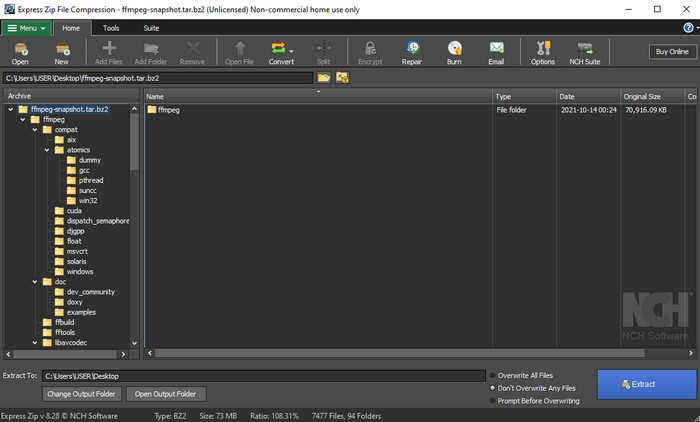The width and height of the screenshot is (700, 422).
Task: Click the Extract To path input field
Action: (264, 376)
